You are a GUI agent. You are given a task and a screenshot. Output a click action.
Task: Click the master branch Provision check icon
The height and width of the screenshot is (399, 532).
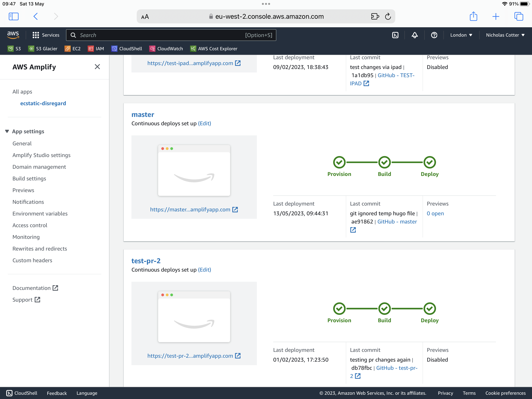[339, 162]
